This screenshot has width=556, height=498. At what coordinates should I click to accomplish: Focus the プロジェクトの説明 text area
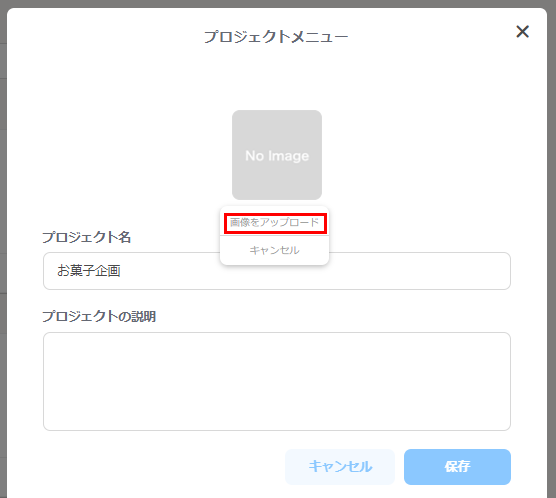[x=277, y=381]
